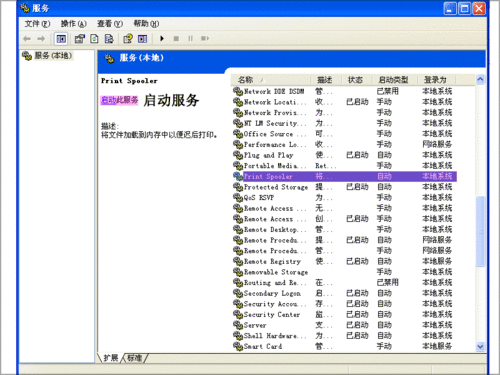The image size is (500, 375).
Task: Select the Remote Desktop... service row
Action: click(x=344, y=229)
